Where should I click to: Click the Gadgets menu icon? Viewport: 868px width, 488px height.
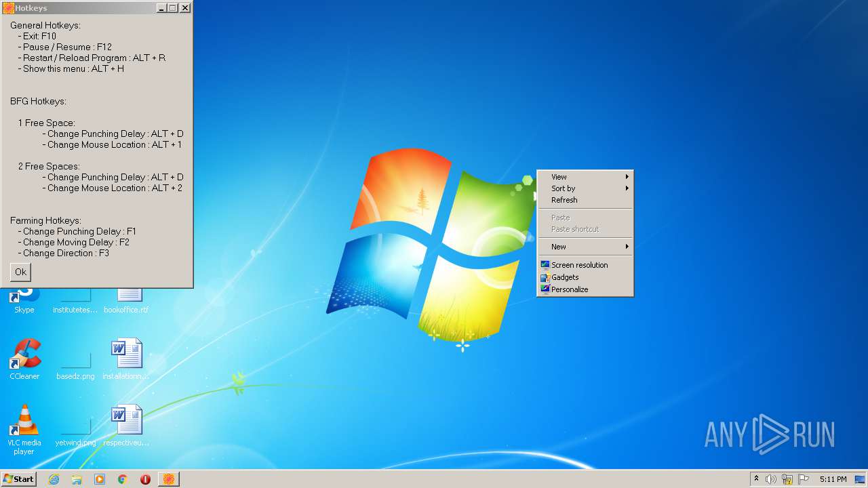545,277
